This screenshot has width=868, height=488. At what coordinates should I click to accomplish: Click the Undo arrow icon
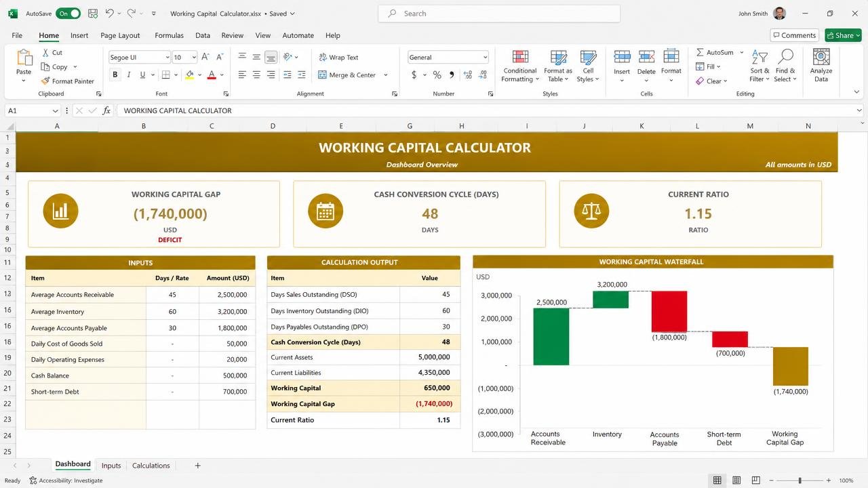click(x=110, y=14)
